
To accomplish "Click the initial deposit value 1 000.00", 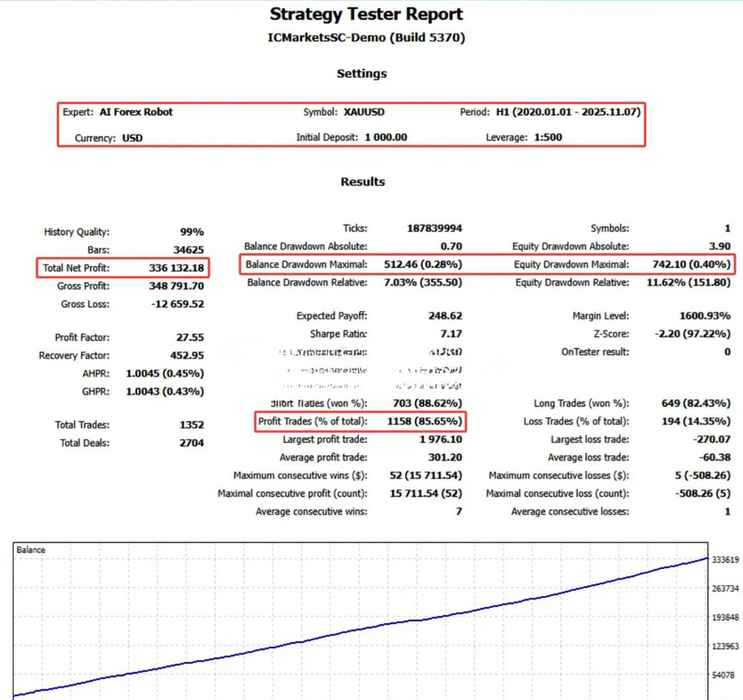I will click(386, 137).
